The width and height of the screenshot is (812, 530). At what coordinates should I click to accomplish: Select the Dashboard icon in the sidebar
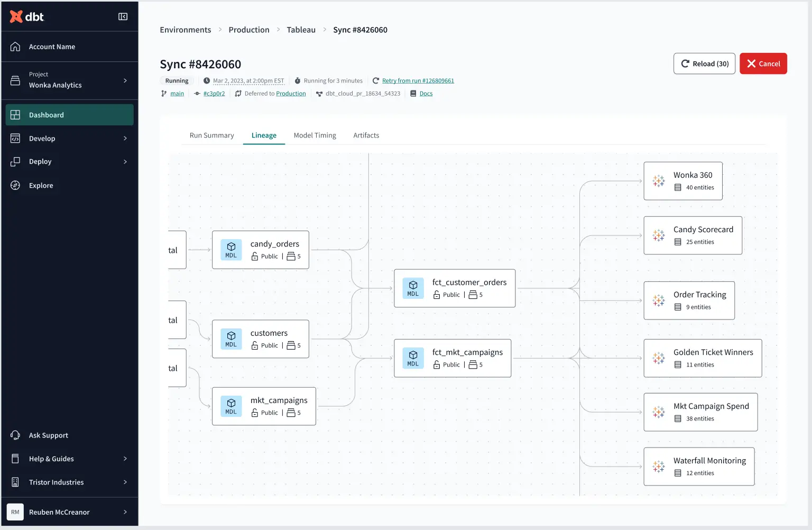[x=15, y=114]
